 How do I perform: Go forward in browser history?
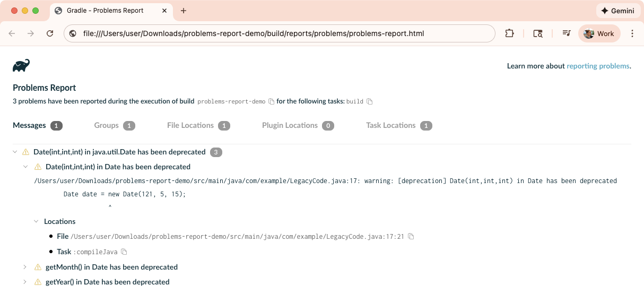(x=31, y=33)
